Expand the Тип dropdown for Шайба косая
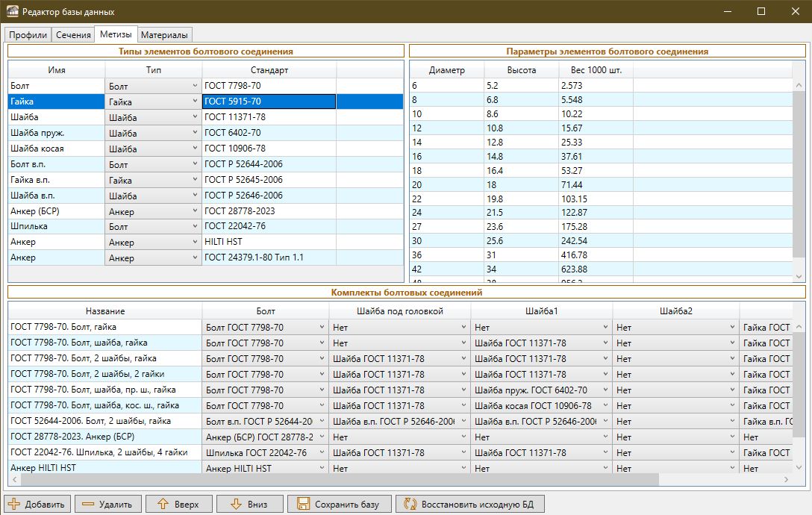The width and height of the screenshot is (812, 515). 194,149
